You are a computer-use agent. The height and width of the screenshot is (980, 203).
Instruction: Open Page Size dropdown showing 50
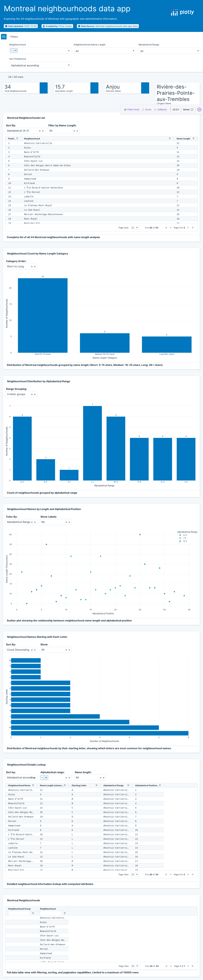coord(135,966)
